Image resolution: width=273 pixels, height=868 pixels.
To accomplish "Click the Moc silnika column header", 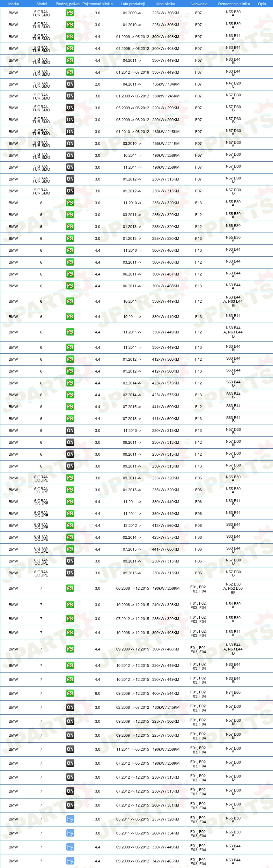I will tap(166, 4).
